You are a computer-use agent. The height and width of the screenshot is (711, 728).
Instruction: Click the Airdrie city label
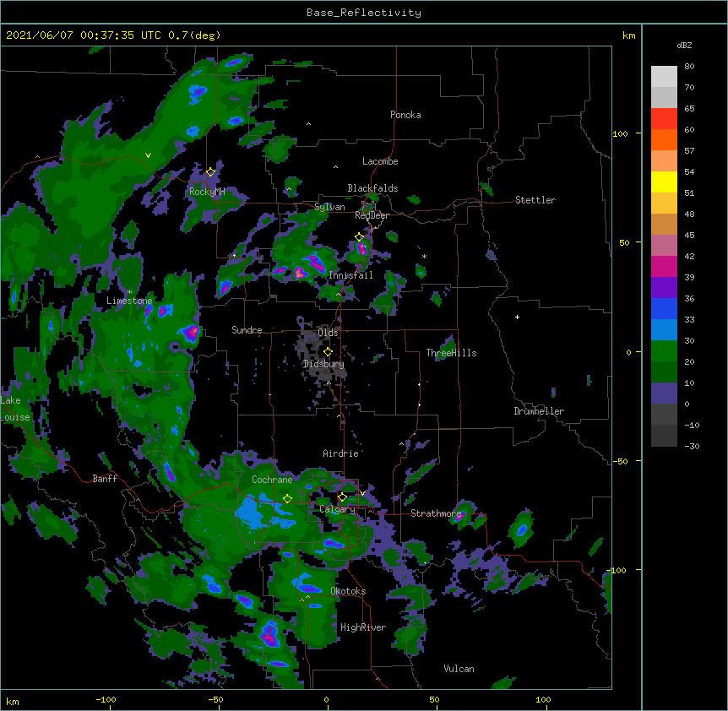[x=341, y=453]
